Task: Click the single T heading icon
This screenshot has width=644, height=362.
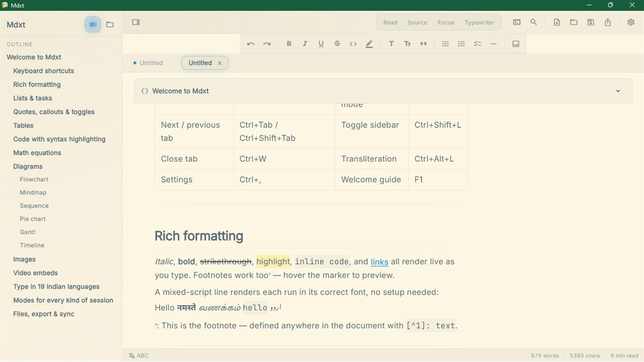Action: (x=391, y=44)
